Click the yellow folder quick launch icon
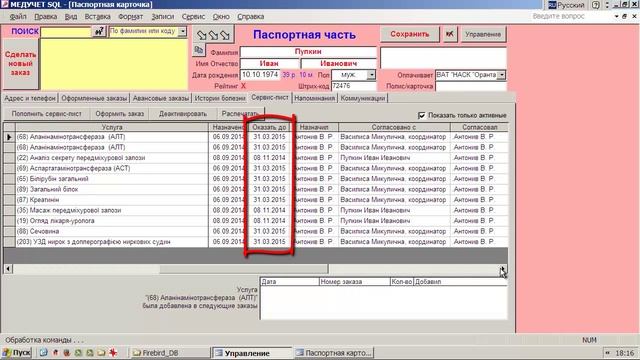 click(101, 353)
